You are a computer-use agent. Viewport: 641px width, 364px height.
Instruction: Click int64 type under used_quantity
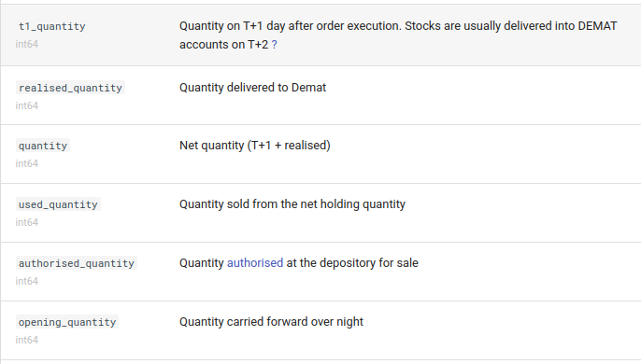tap(26, 223)
